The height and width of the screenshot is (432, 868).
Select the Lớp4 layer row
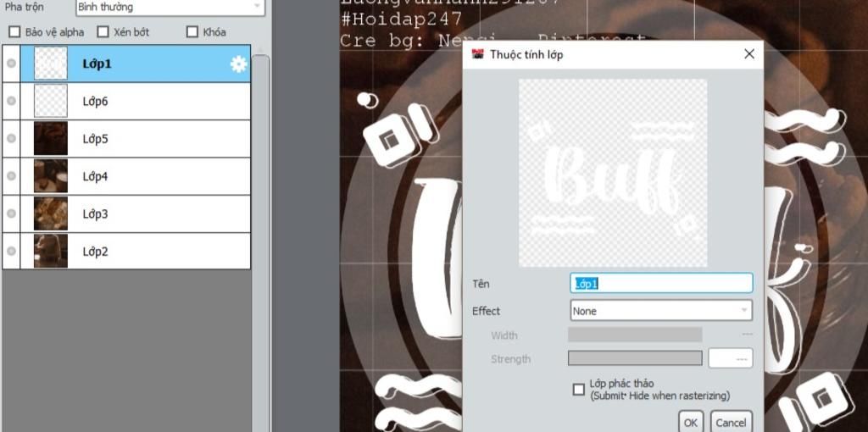[135, 176]
